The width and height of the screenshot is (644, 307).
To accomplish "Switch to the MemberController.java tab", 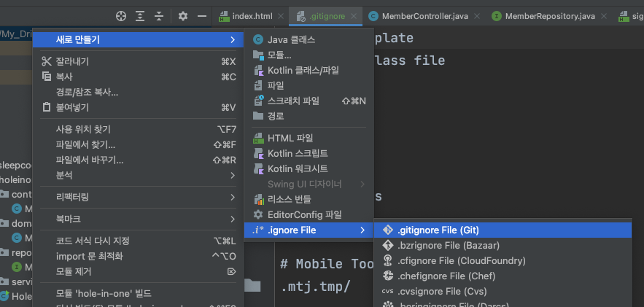I will (424, 17).
